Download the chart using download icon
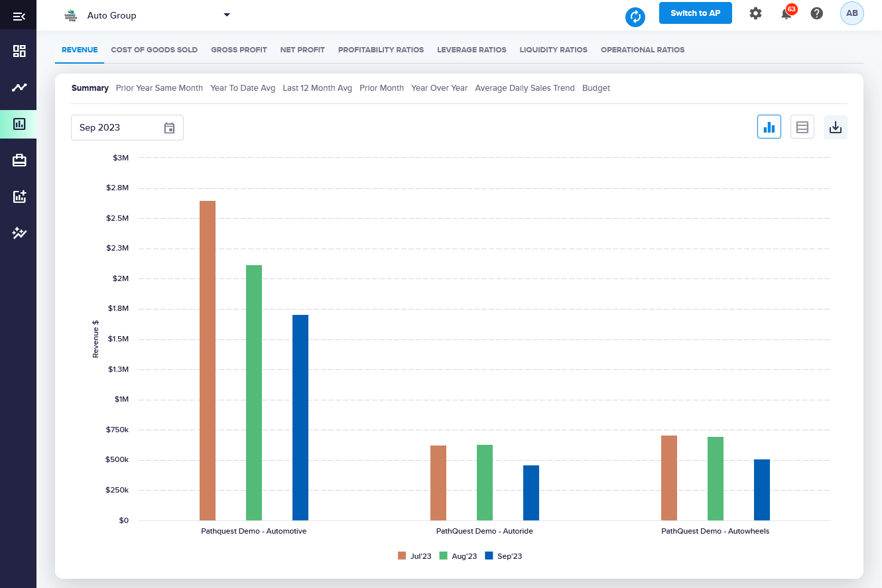Image resolution: width=882 pixels, height=588 pixels. (836, 127)
